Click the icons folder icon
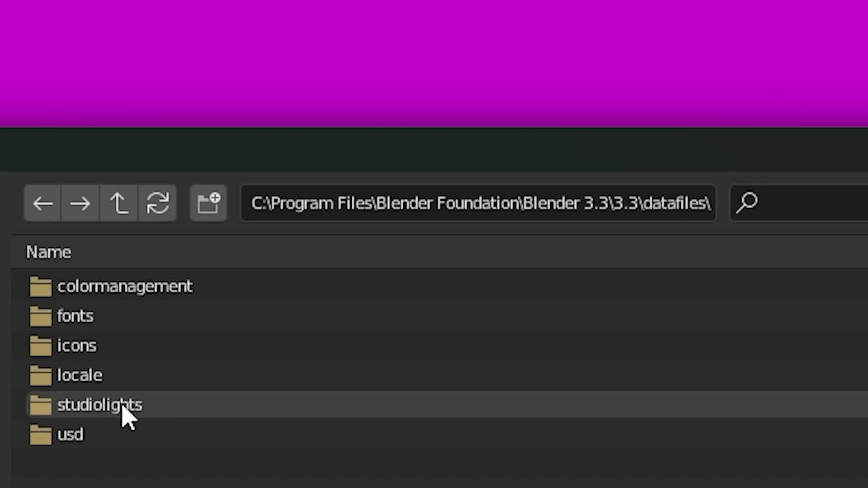The height and width of the screenshot is (488, 868). click(x=41, y=346)
